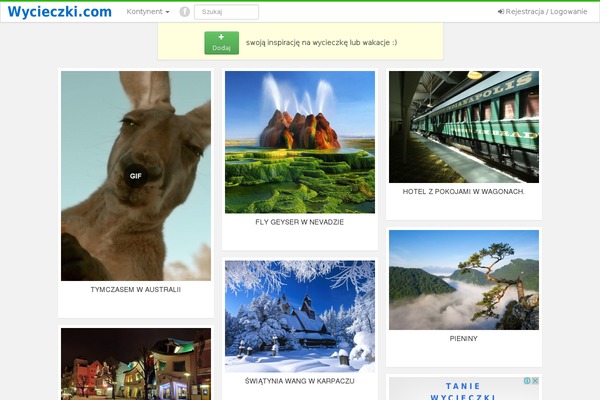Open the Tanie Wycieczki ad banner
The width and height of the screenshot is (600, 400).
click(x=464, y=390)
